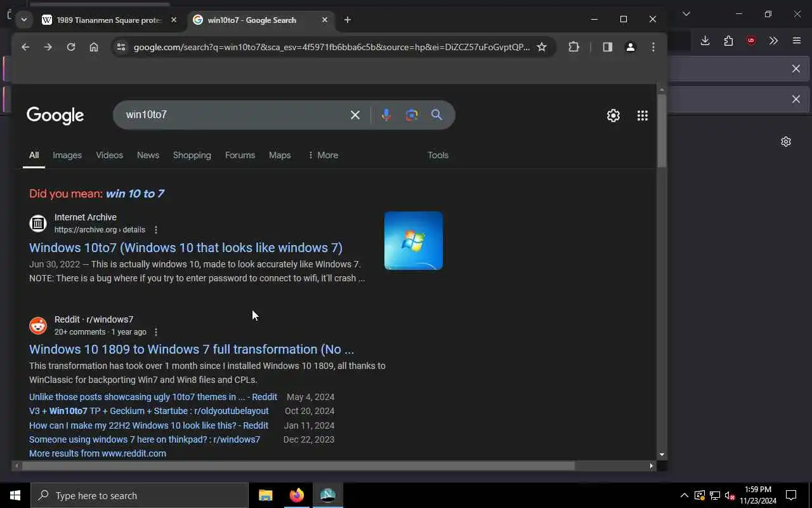Open hamburger menu in Firefox window
This screenshot has height=508, width=812.
point(797,41)
